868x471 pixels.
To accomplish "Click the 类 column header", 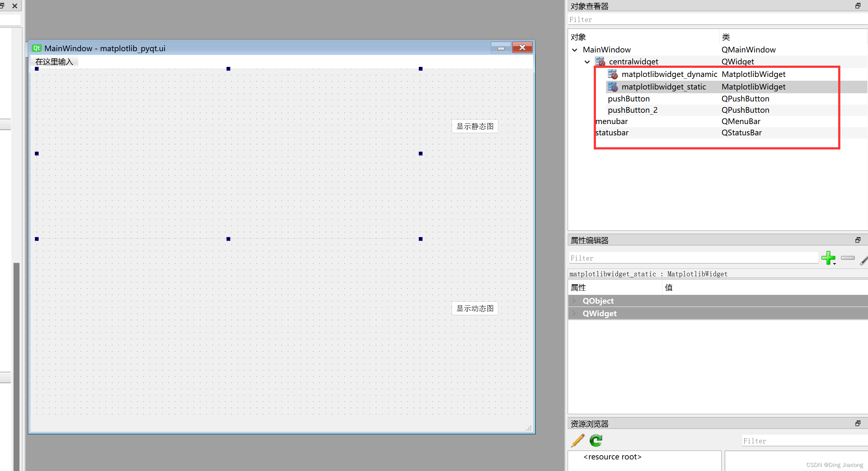I will click(x=726, y=37).
